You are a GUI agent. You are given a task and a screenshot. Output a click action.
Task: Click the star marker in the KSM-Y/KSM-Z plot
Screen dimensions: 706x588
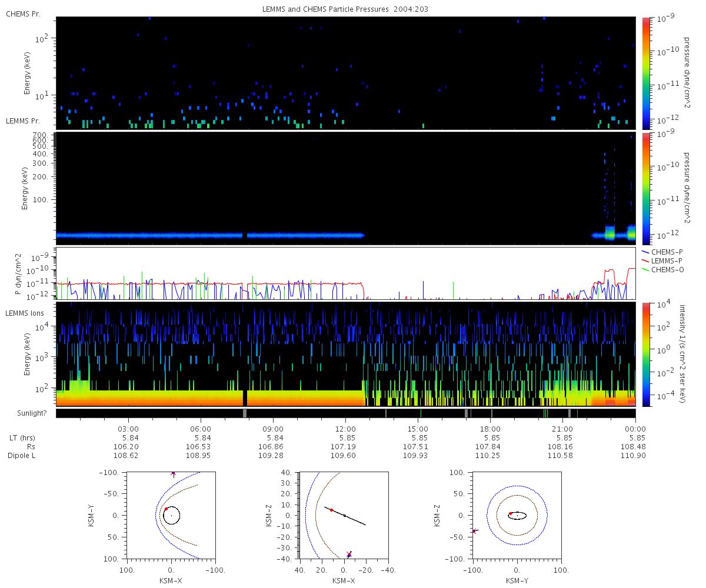tap(474, 531)
